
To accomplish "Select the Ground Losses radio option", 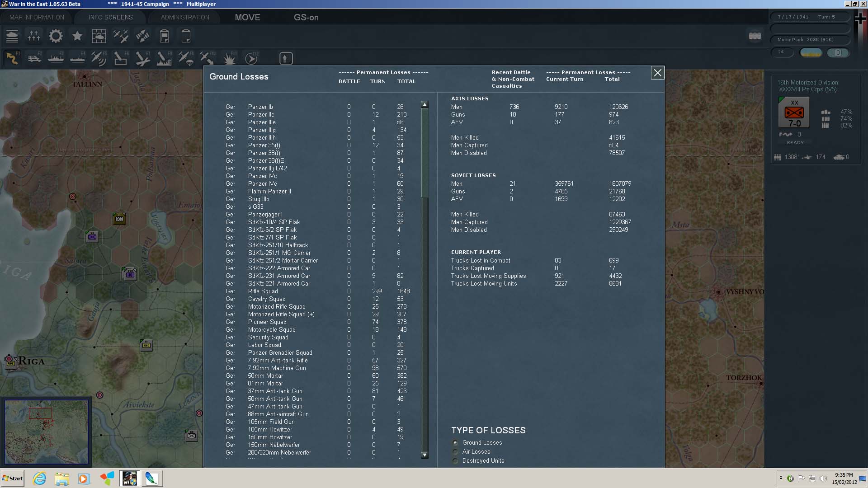I will coord(455,443).
